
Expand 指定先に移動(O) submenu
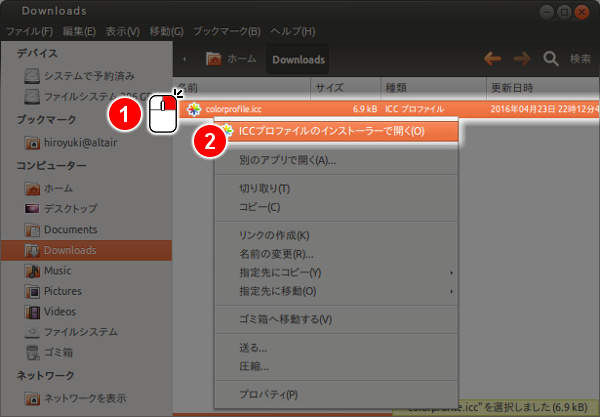point(336,292)
